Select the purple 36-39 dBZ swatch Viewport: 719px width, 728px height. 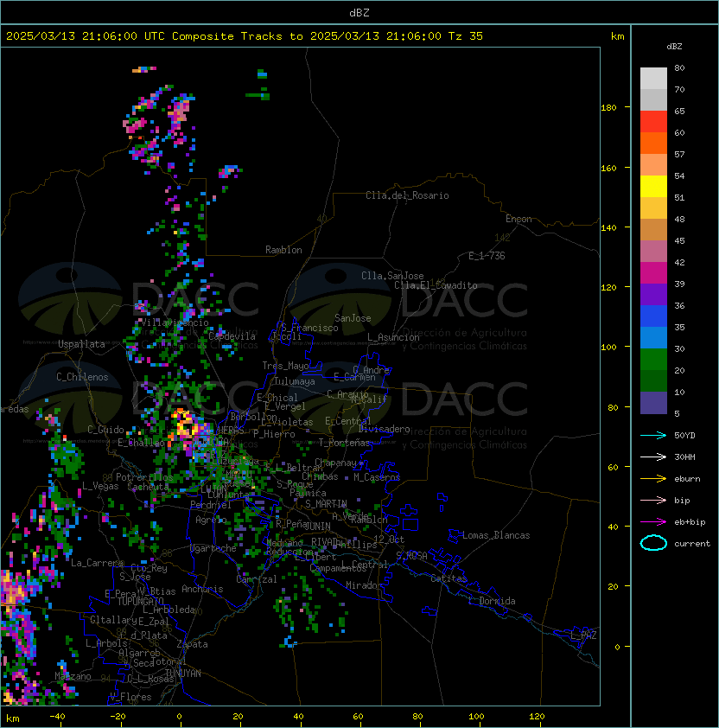tap(653, 294)
